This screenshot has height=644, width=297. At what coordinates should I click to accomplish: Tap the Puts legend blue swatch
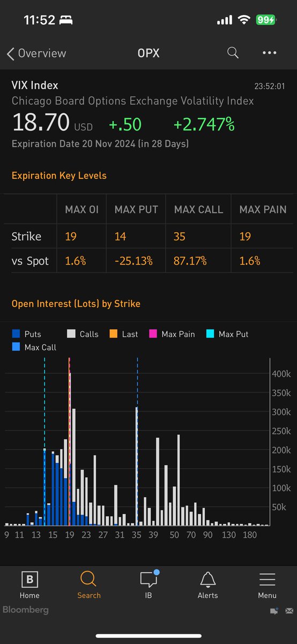point(16,334)
